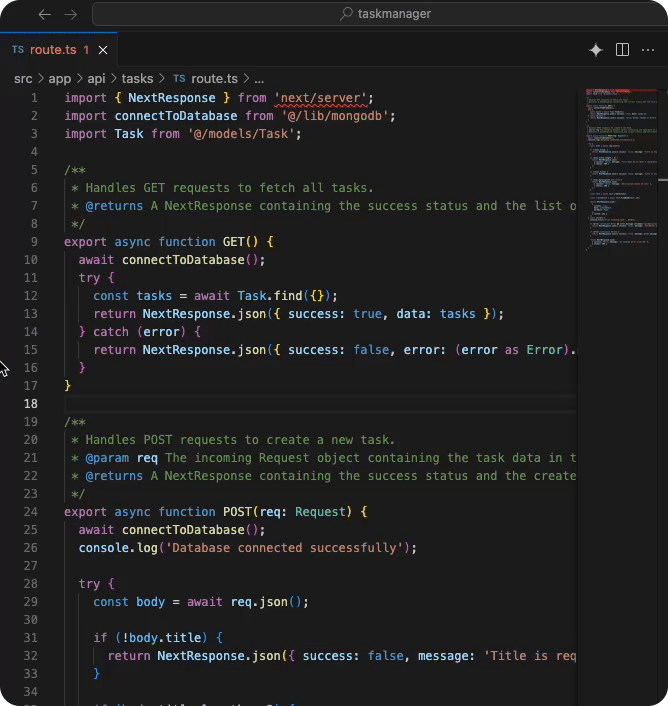Select the route.ts editor tab
This screenshot has height=706, width=668.
tap(53, 50)
